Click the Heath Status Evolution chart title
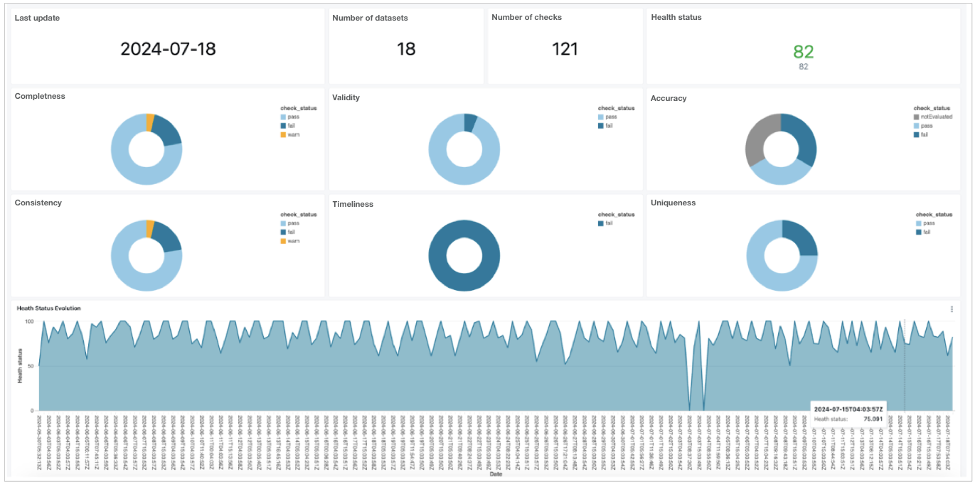The width and height of the screenshot is (980, 489). click(49, 308)
